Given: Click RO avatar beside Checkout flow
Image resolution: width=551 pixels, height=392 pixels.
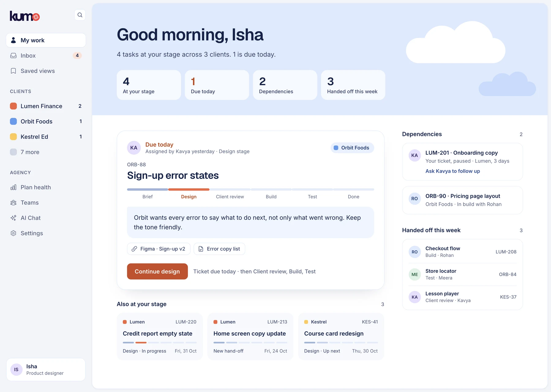Looking at the screenshot, I should pyautogui.click(x=414, y=252).
